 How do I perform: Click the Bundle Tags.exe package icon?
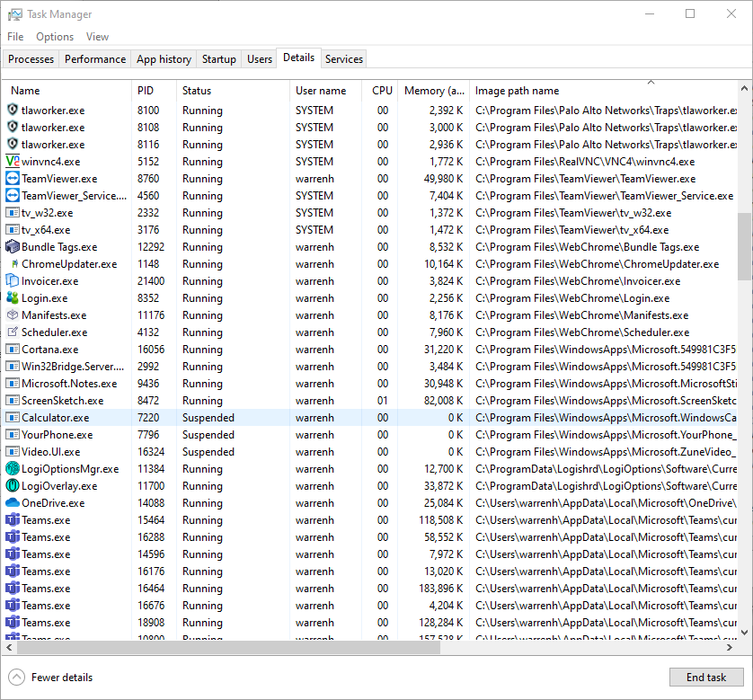click(13, 247)
